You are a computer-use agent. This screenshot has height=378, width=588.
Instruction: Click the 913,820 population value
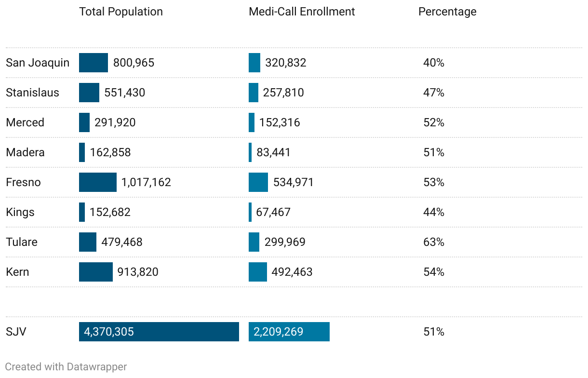138,272
